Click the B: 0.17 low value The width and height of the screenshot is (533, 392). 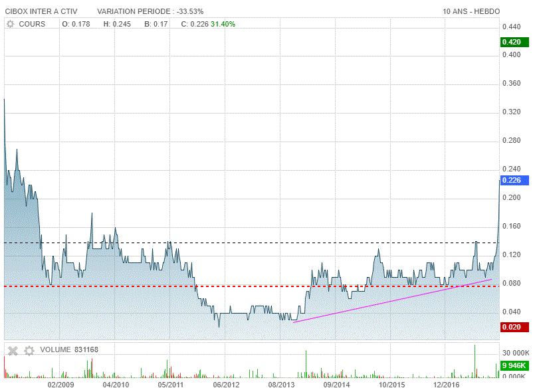(156, 24)
